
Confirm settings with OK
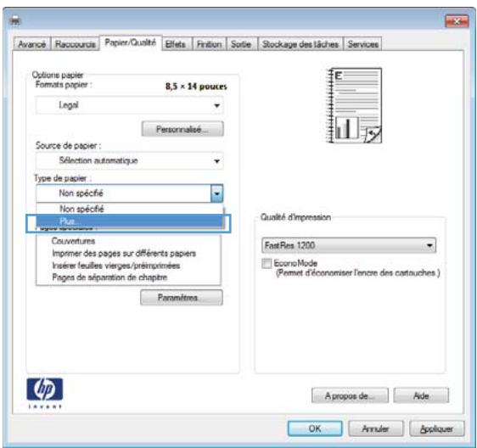[x=315, y=428]
